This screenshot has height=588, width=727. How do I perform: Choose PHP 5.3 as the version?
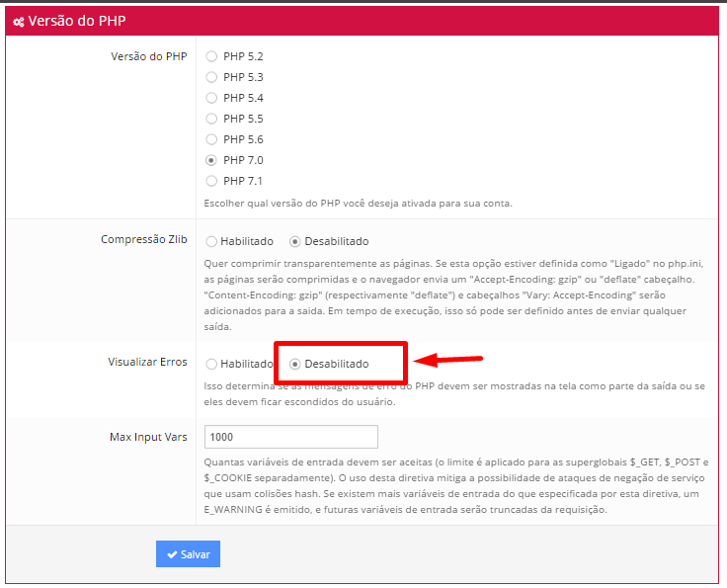(x=211, y=77)
